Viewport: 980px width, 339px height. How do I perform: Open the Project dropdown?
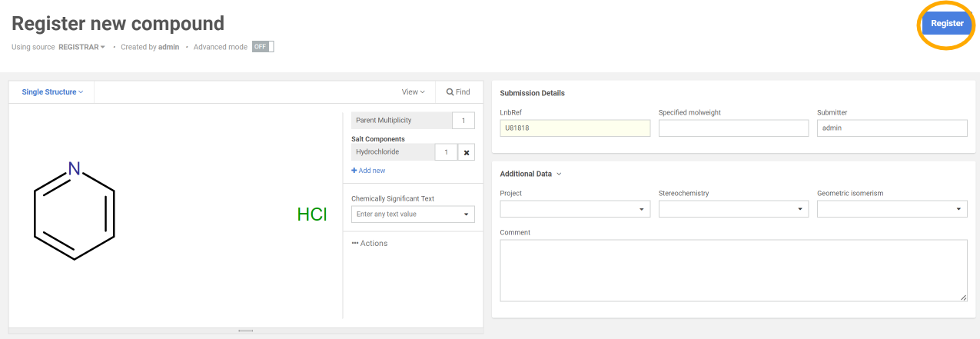(x=574, y=209)
